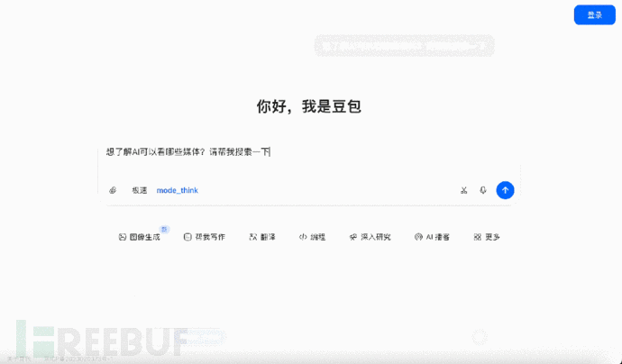
Task: Open the 更多 more skills menu
Action: (487, 237)
